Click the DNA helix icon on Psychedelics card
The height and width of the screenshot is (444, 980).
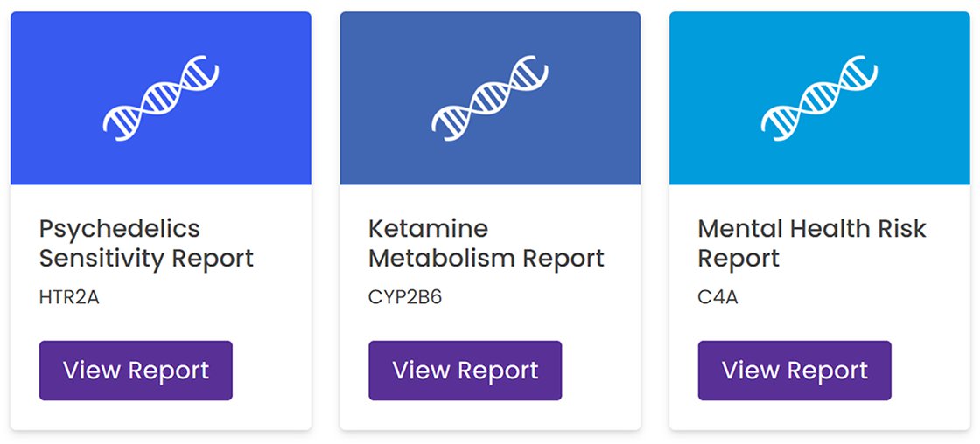coord(160,99)
